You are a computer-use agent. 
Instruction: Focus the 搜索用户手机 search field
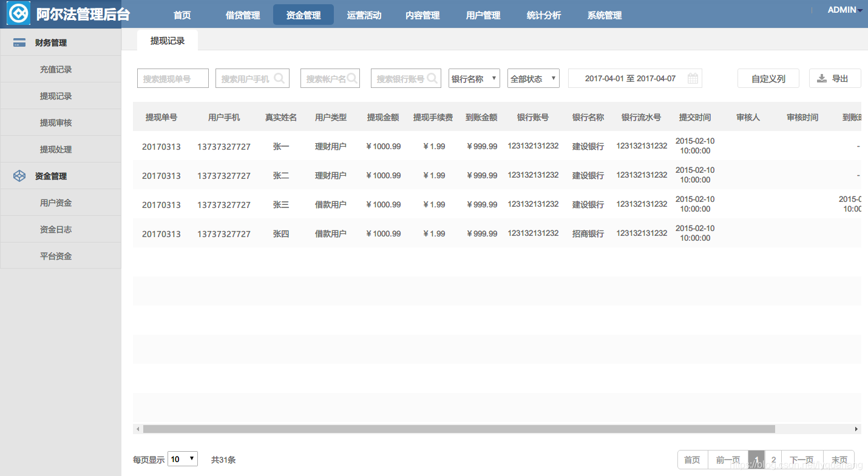coord(253,78)
